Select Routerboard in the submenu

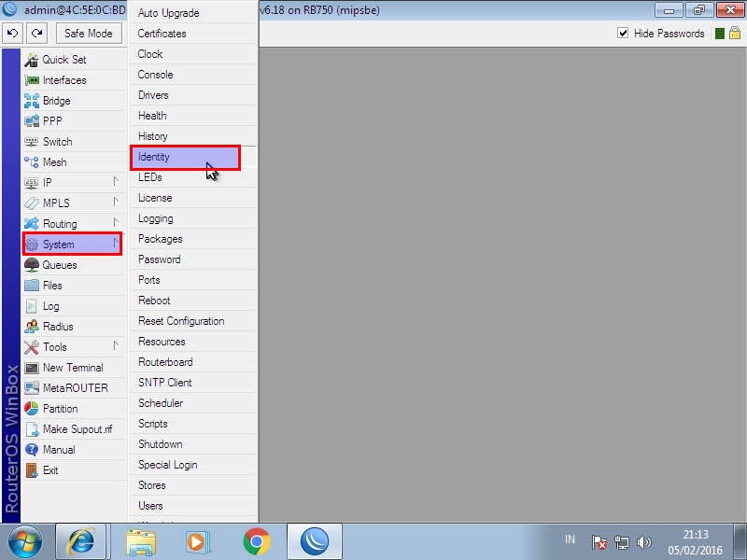point(193,362)
